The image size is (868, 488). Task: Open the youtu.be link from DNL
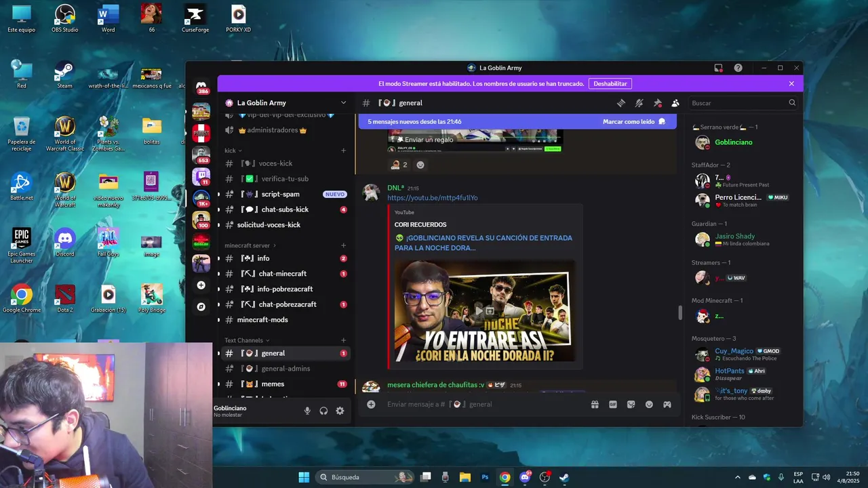pyautogui.click(x=433, y=198)
